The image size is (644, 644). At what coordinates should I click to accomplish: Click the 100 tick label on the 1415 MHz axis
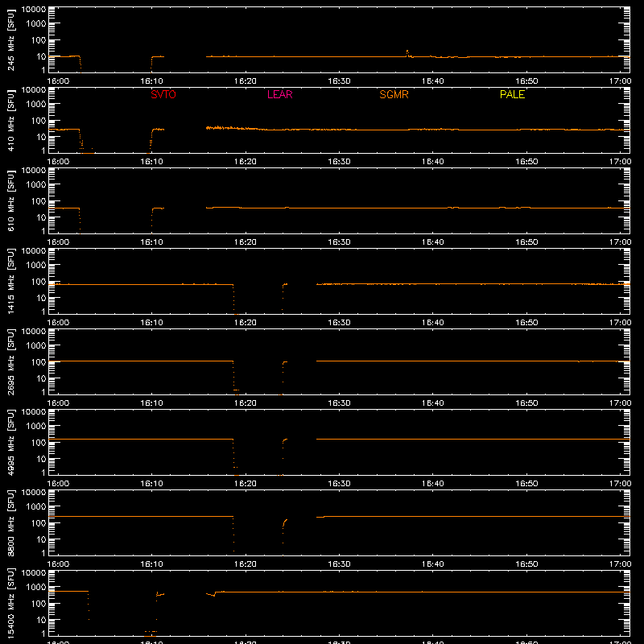(x=39, y=281)
